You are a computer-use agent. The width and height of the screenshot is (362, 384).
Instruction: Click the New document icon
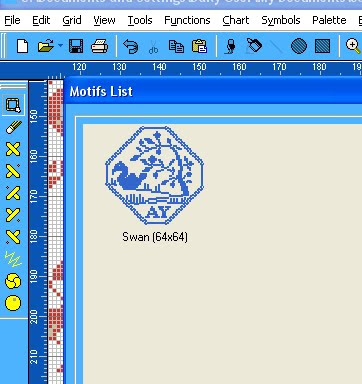(22, 46)
